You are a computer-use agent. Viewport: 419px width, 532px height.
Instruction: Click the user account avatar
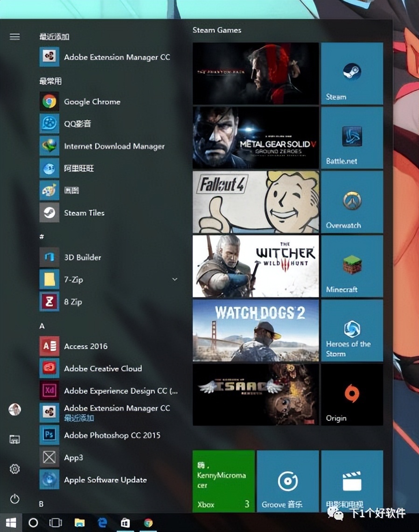pos(14,410)
